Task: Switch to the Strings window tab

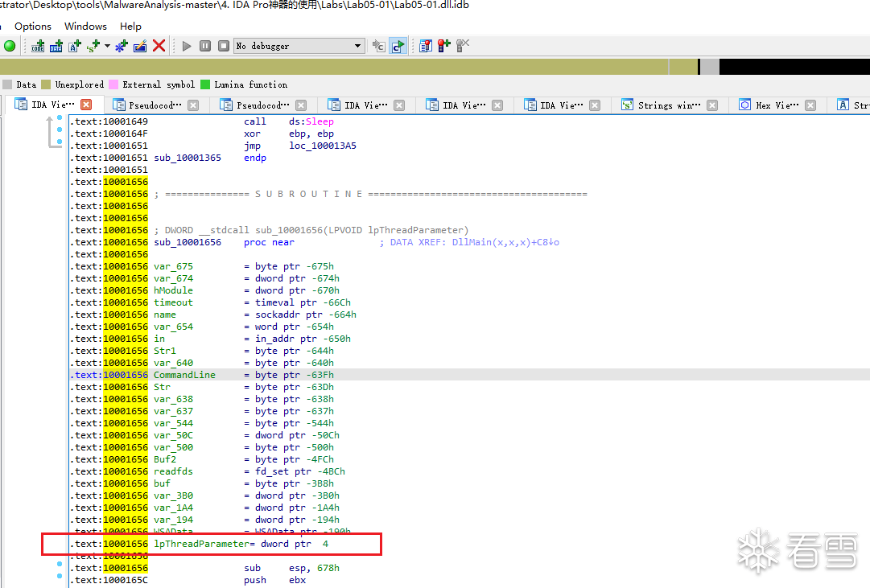Action: pyautogui.click(x=667, y=105)
